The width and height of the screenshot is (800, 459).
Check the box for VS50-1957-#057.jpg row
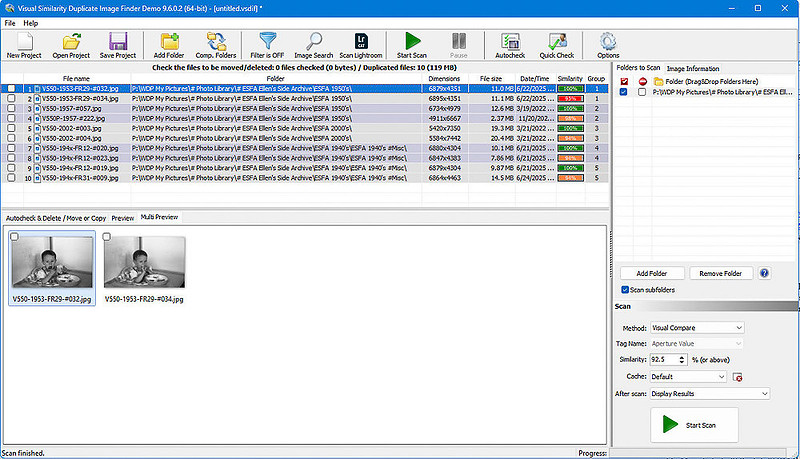[x=11, y=108]
